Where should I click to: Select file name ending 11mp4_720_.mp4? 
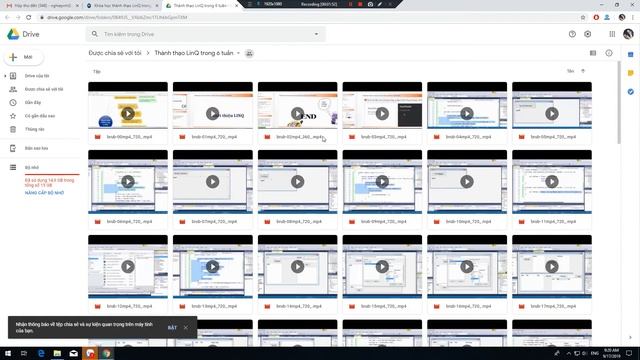click(553, 222)
